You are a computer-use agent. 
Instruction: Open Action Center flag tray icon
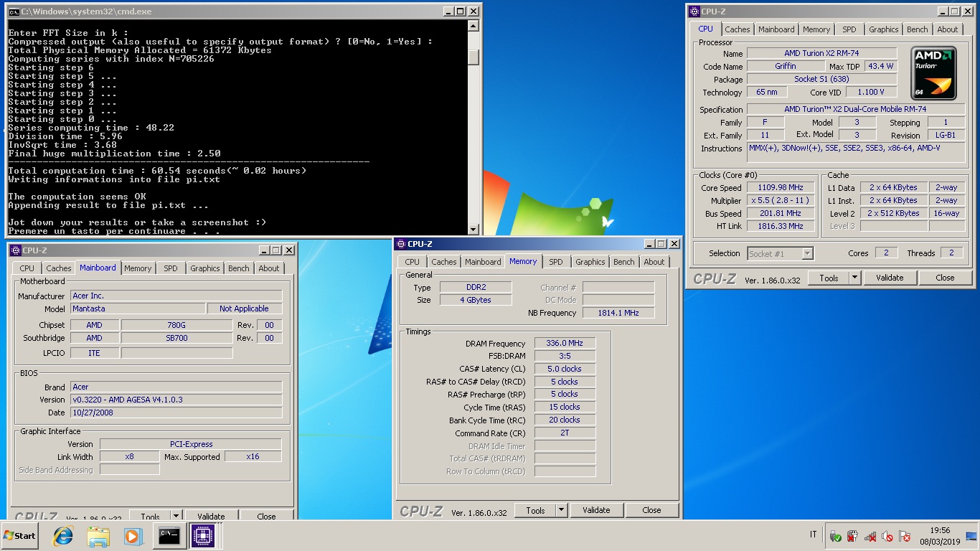[905, 536]
